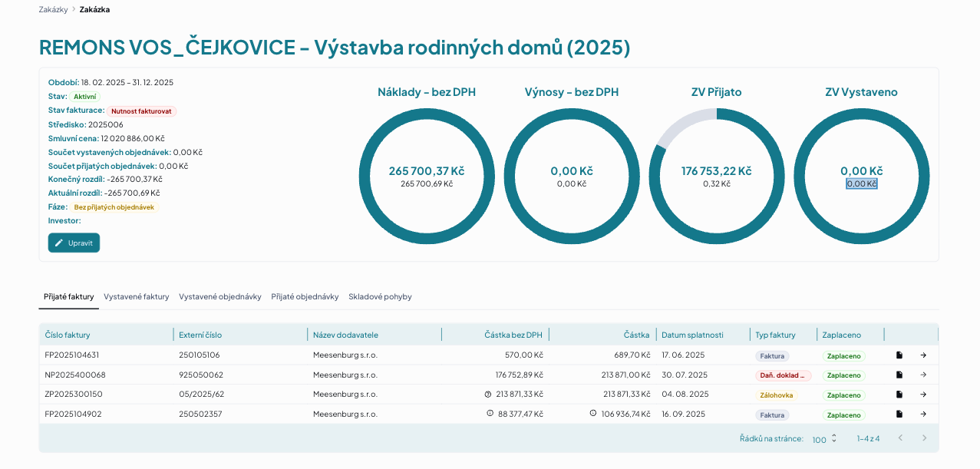Viewport: 980px width, 469px height.
Task: Click info icon beside 88 377,47 Kč
Action: [x=490, y=413]
